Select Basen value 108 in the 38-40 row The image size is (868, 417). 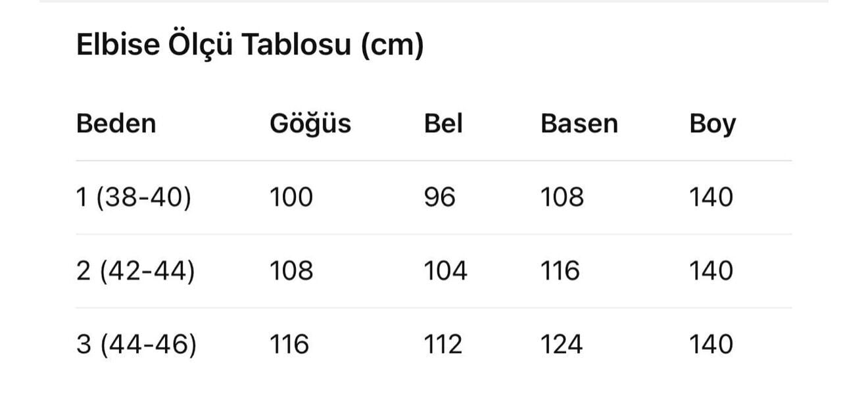coord(562,197)
